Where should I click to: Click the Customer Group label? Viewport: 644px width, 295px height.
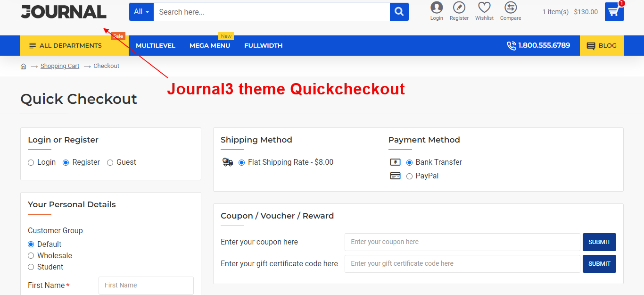pyautogui.click(x=55, y=231)
